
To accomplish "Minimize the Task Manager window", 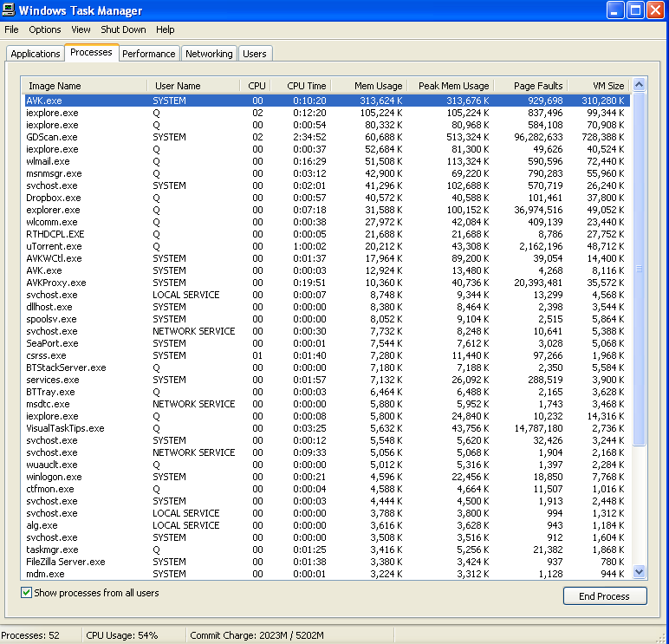I will [x=615, y=10].
